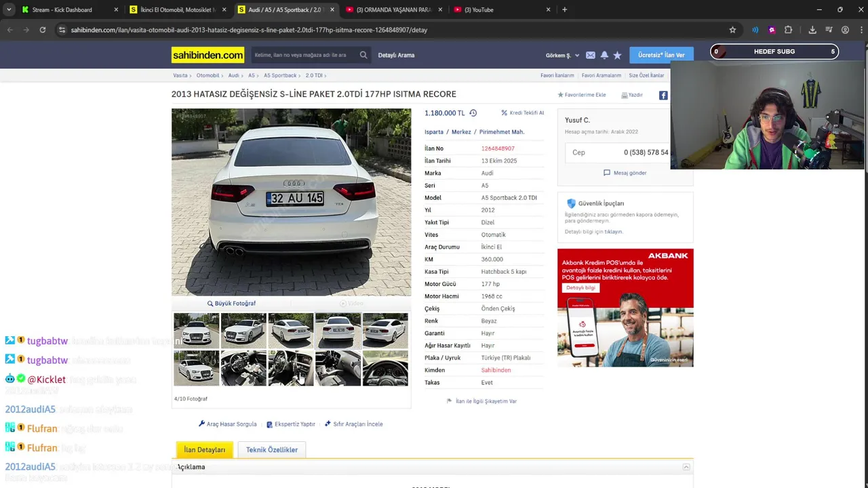Image resolution: width=868 pixels, height=488 pixels.
Task: Click listing number 1264848907
Action: point(498,148)
